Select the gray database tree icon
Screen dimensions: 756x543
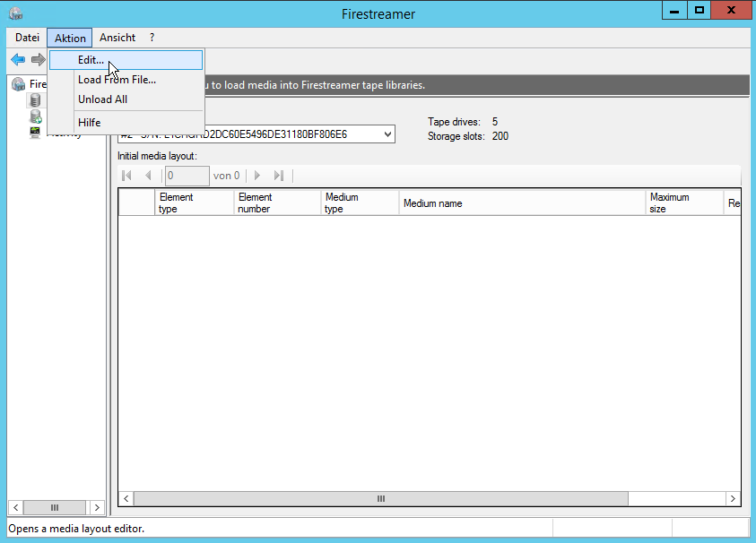click(36, 100)
